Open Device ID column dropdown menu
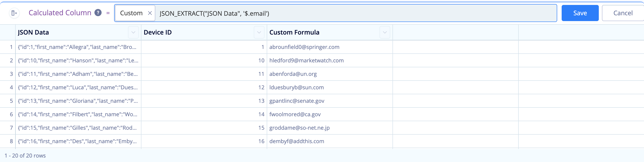 [x=259, y=32]
